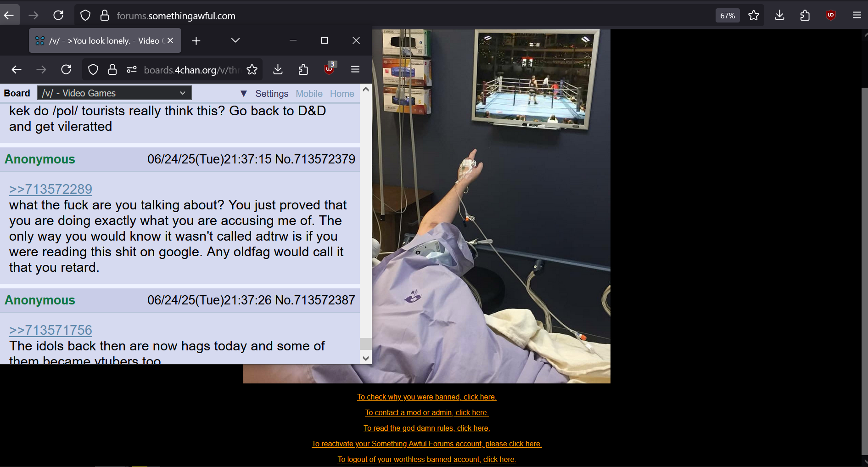This screenshot has height=467, width=868.
Task: Click uBlock Origin icon in Something Awful window
Action: point(831,16)
